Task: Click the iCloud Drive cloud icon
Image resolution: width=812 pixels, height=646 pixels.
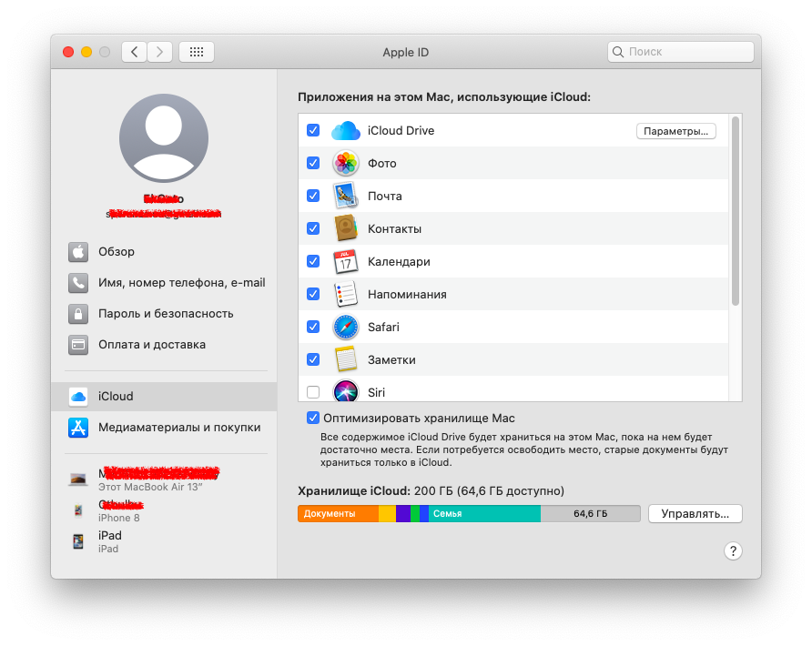Action: click(345, 130)
